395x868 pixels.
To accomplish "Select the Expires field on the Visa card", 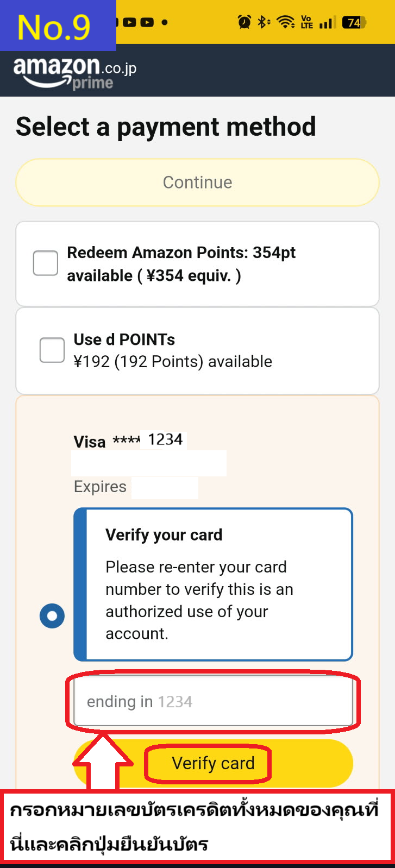I will click(x=165, y=487).
